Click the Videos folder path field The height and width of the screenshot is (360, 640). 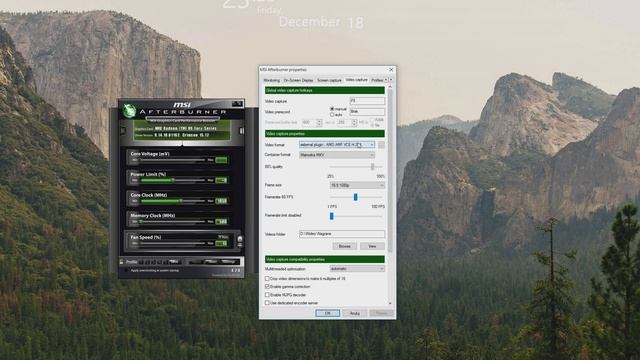coord(342,234)
